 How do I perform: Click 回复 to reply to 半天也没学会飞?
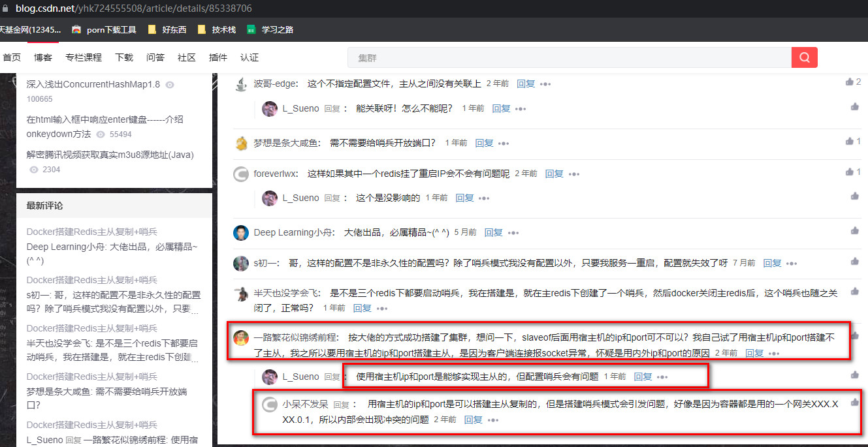362,307
